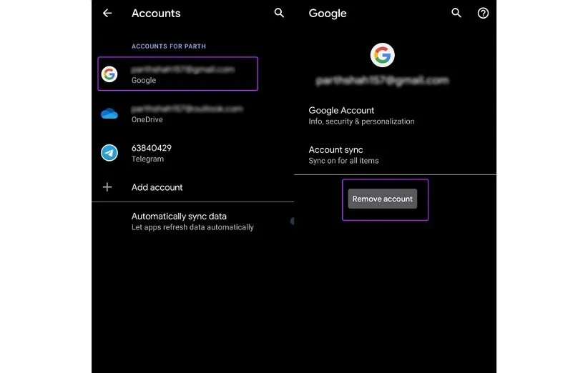The image size is (588, 373).
Task: Select the Google label in accounts list
Action: [x=144, y=81]
